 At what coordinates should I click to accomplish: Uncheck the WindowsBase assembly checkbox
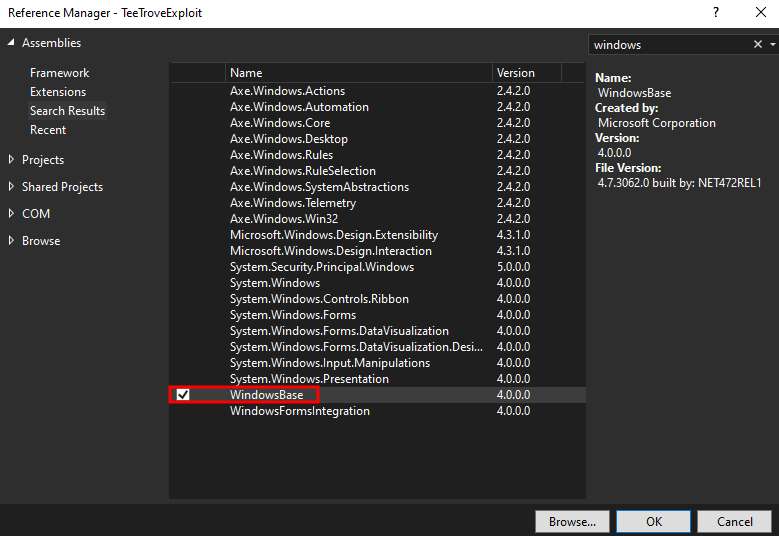183,395
